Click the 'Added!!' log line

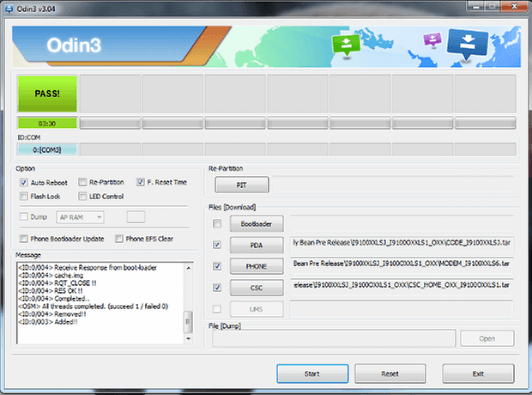(48, 322)
